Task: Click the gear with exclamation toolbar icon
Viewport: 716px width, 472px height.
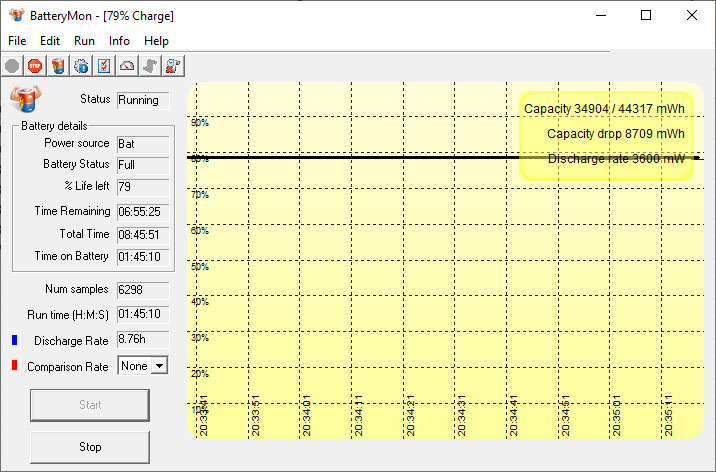Action: (x=81, y=66)
